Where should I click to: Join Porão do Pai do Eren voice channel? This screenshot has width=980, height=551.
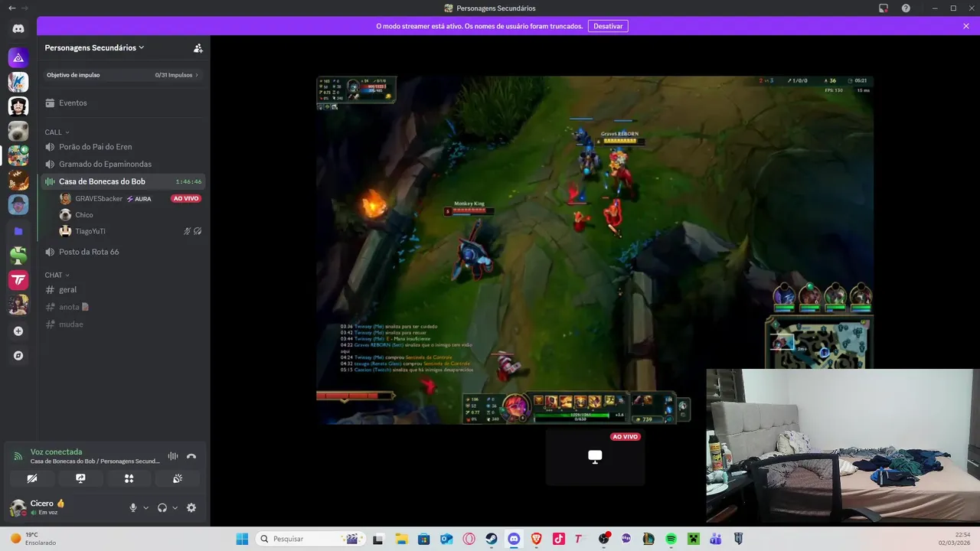122,147
